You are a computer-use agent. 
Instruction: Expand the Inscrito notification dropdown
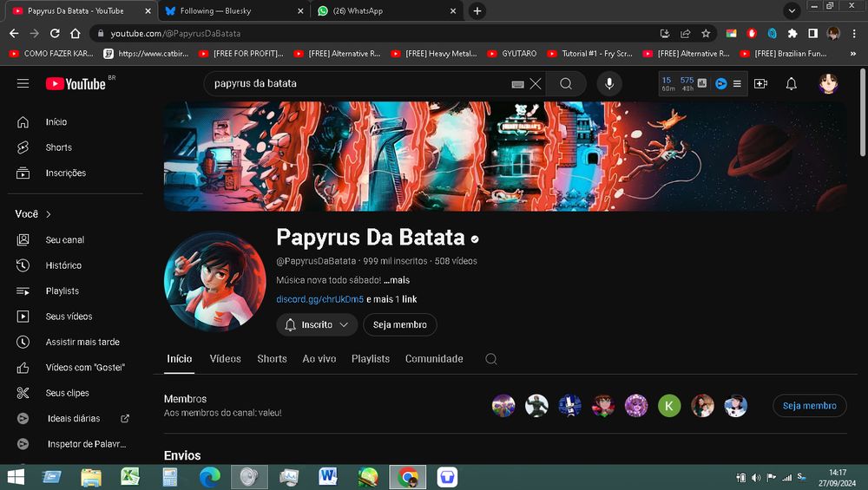344,324
